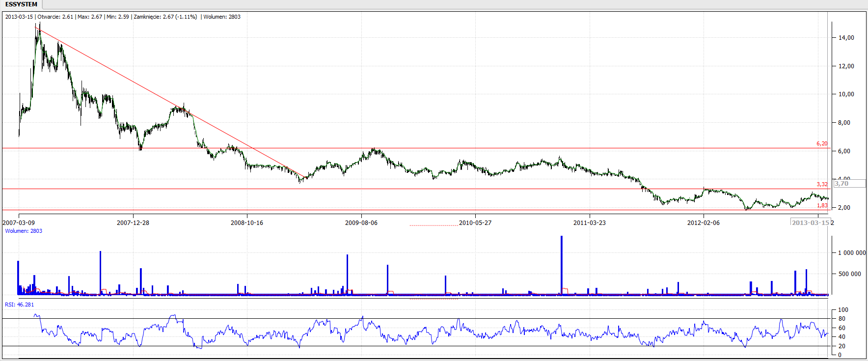Image resolution: width=868 pixels, height=361 pixels.
Task: Click the Wolumen: 2803 header value
Action: [222, 17]
